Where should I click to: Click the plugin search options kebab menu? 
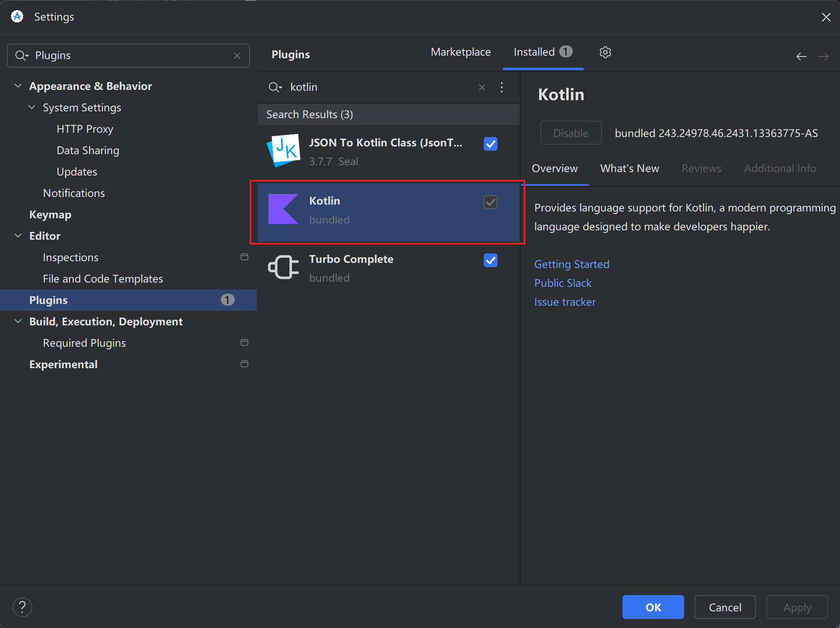502,87
